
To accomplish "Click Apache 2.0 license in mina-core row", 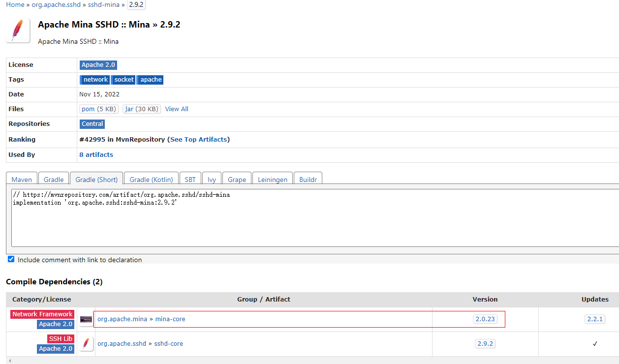I will (x=56, y=324).
